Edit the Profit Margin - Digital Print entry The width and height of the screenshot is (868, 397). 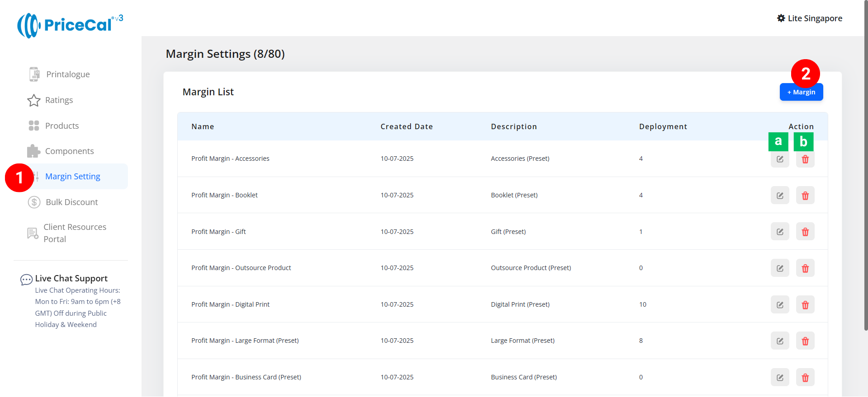779,305
